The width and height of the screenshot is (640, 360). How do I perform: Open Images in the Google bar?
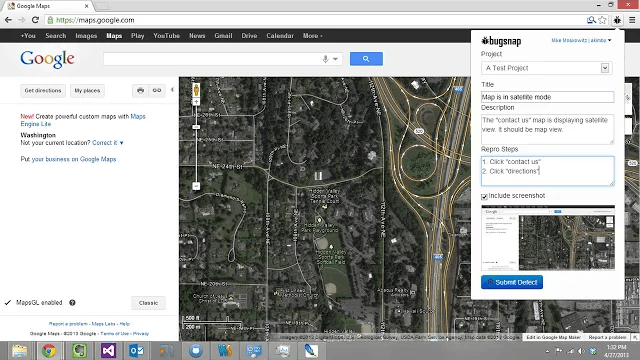coord(86,36)
